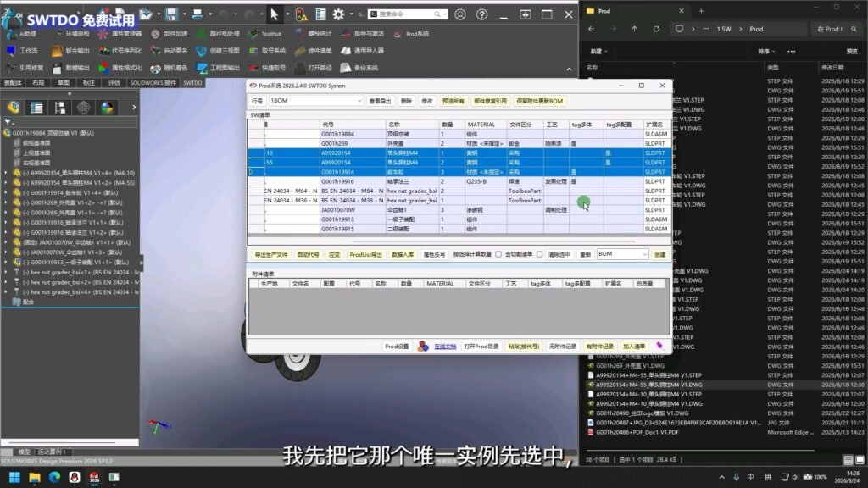Image resolution: width=868 pixels, height=488 pixels.
Task: Click the pin icon in Prod dialog bottom-right
Action: point(659,346)
